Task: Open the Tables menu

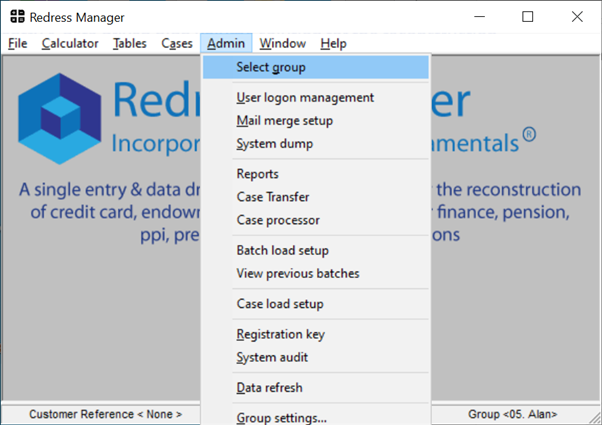Action: click(x=129, y=43)
